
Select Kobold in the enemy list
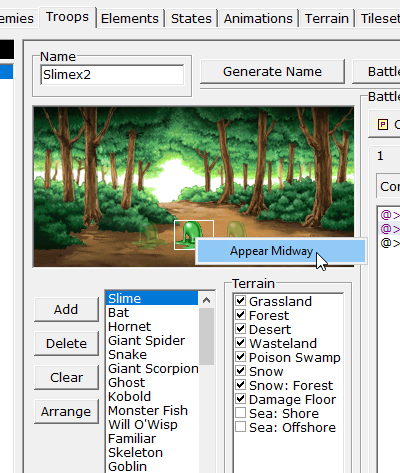(x=152, y=397)
